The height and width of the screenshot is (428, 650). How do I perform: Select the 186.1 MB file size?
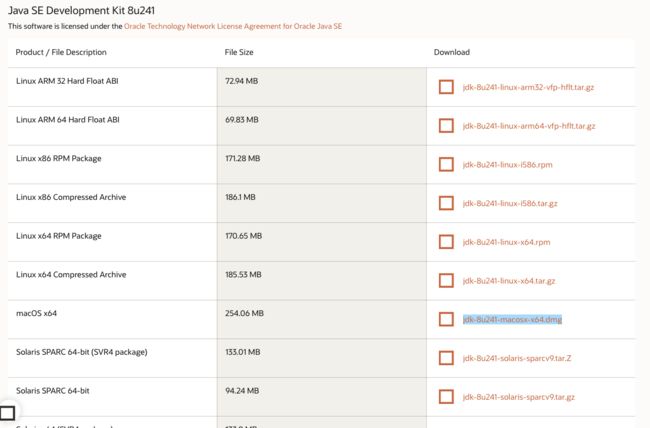240,197
